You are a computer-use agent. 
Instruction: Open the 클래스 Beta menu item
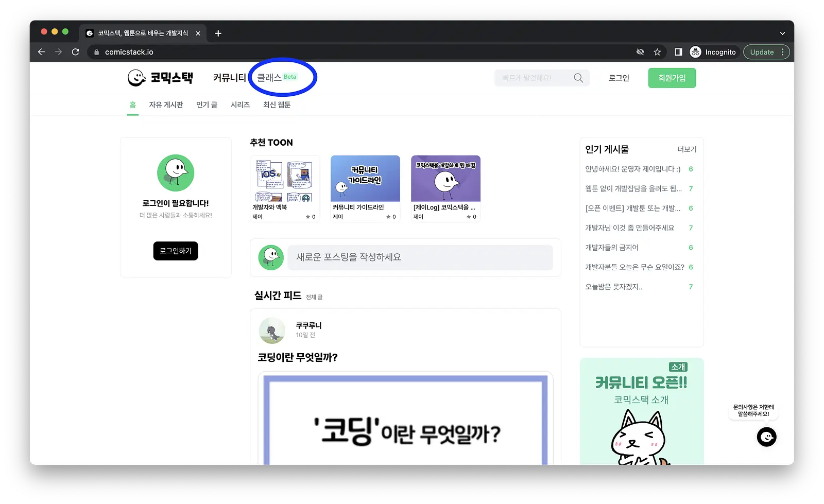point(277,78)
